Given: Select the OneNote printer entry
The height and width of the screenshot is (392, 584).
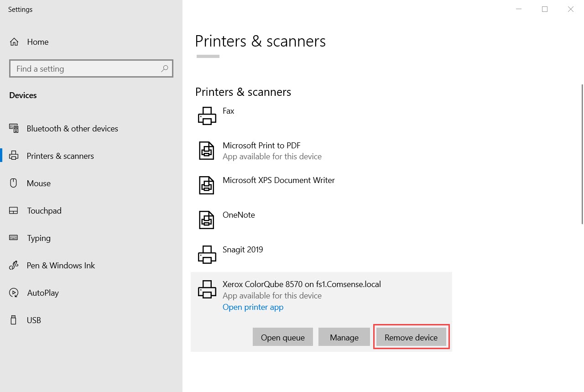Looking at the screenshot, I should [x=321, y=220].
